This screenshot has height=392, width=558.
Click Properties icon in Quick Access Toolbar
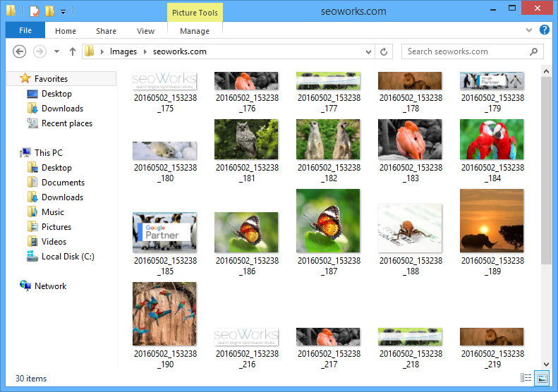pyautogui.click(x=34, y=11)
